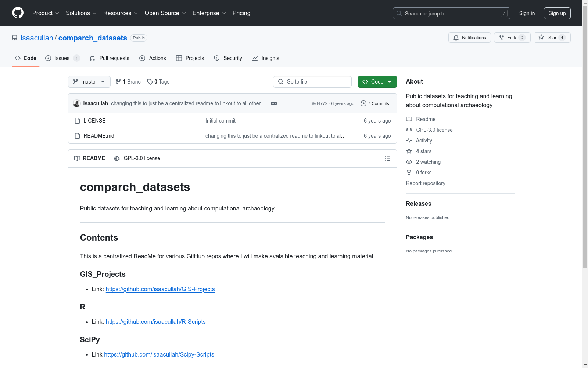Focus the Go to file field

(312, 82)
